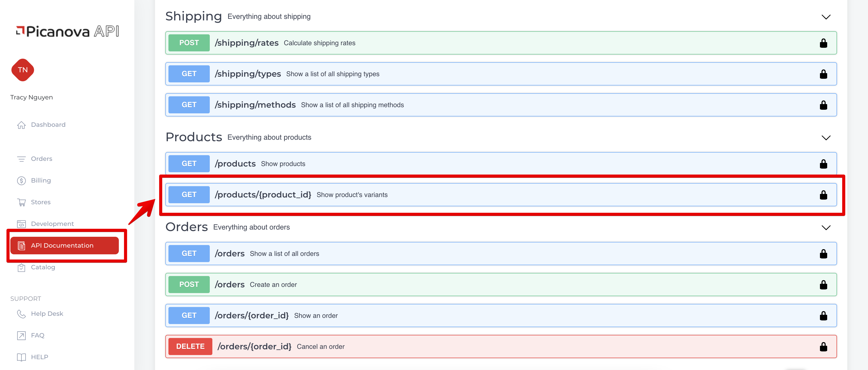Click the lock icon on POST /shipping/rates
This screenshot has width=868, height=370.
tap(823, 43)
